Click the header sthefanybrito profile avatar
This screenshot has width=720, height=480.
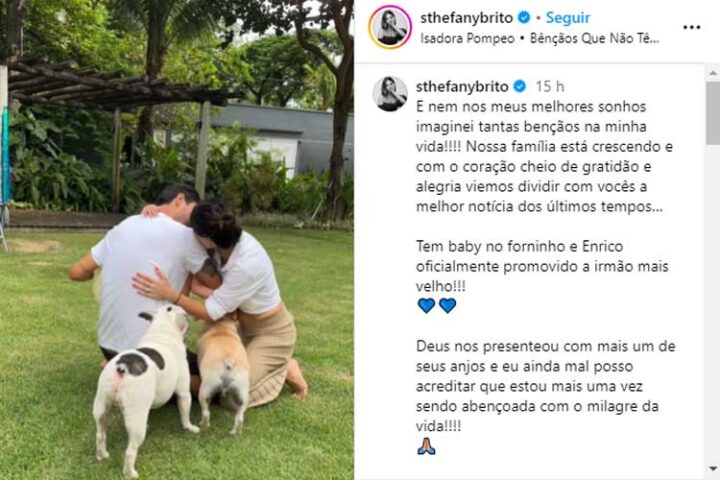pos(389,27)
